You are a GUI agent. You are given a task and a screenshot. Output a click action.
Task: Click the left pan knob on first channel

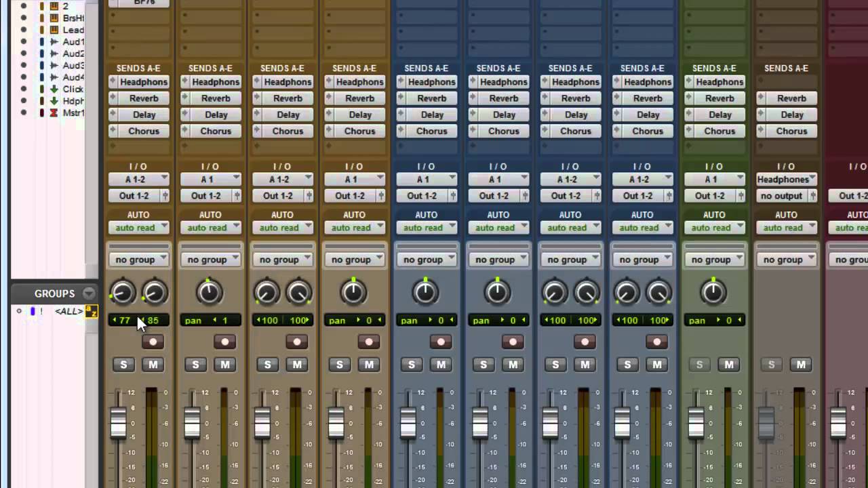123,293
